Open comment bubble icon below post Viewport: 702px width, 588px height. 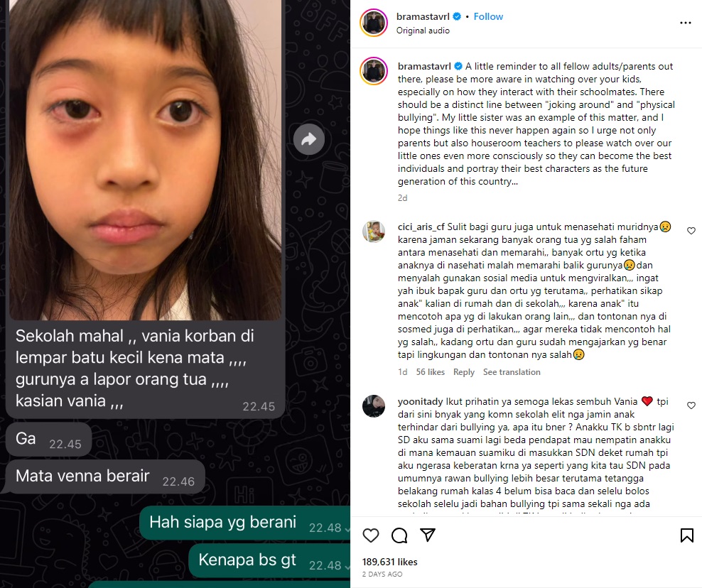tap(399, 535)
